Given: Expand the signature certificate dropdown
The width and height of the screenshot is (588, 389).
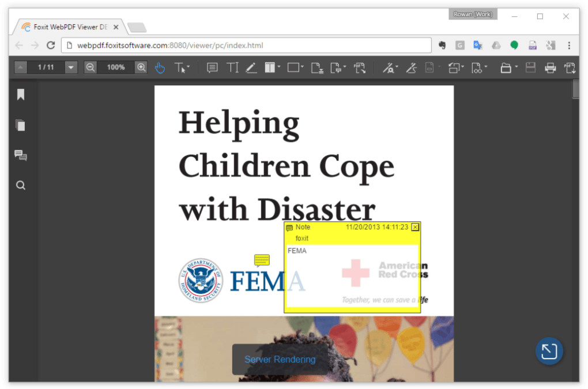Looking at the screenshot, I should pos(397,67).
